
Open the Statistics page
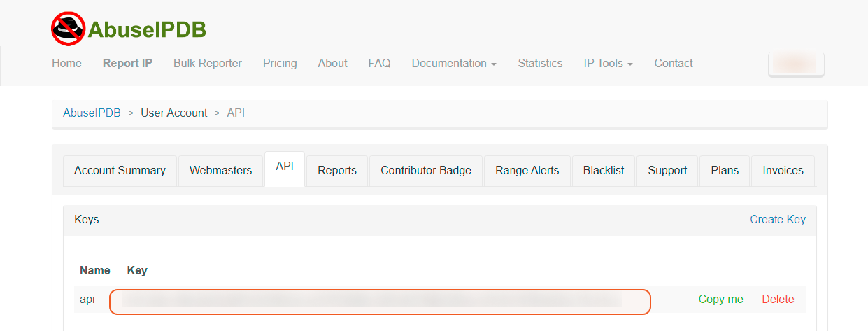540,63
